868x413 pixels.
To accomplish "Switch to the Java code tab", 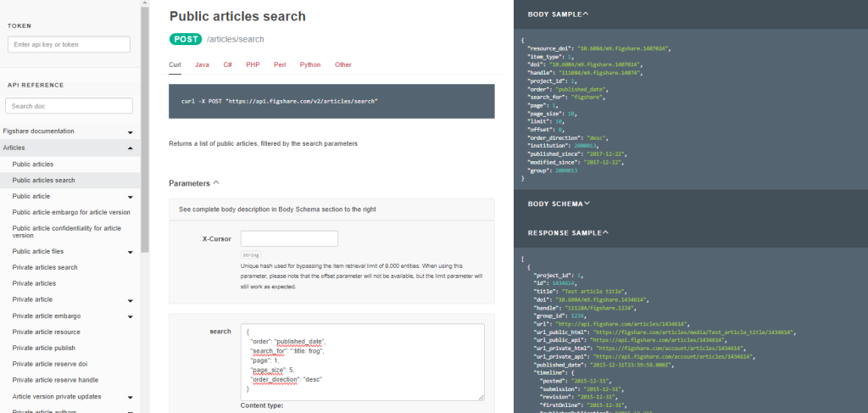I will [202, 64].
